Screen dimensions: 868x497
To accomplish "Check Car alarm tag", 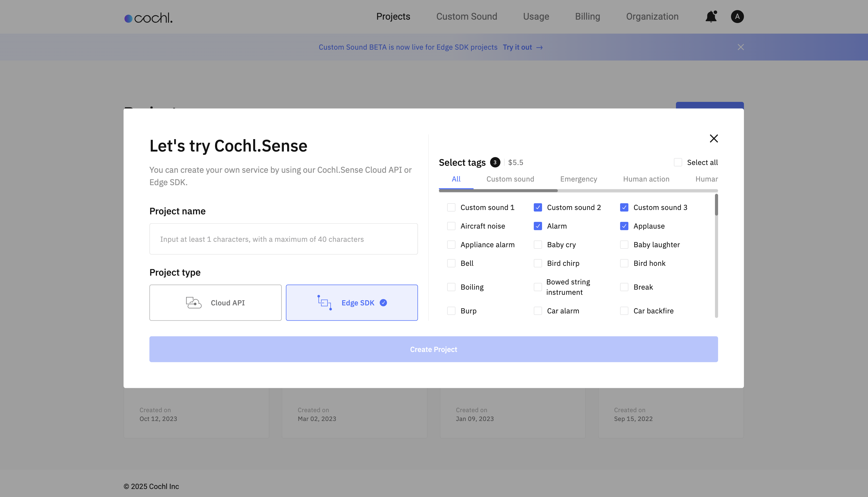I will [x=538, y=311].
